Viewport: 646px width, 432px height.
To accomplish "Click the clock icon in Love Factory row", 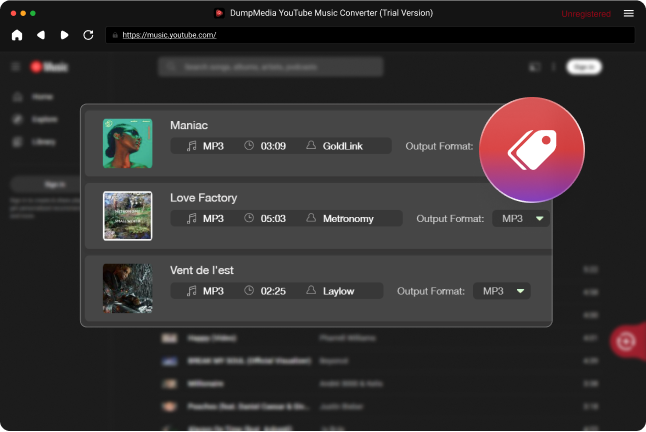I will pyautogui.click(x=249, y=218).
